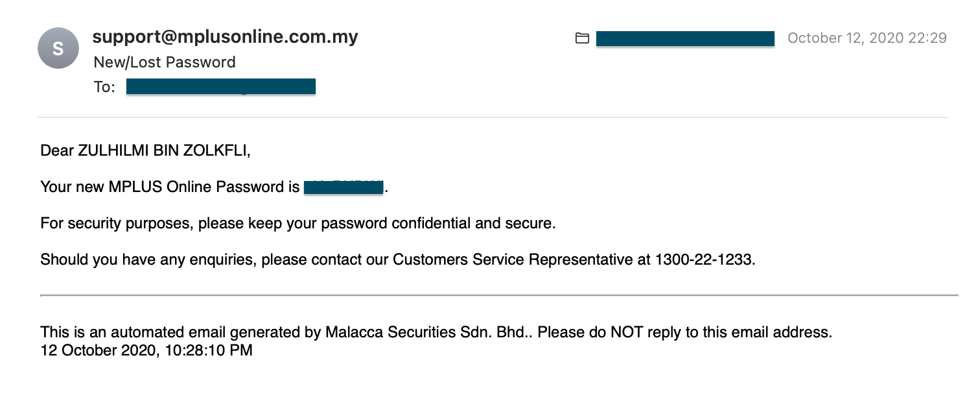The width and height of the screenshot is (980, 397).
Task: Click the phrase 'Your new MPLUS Online Password'
Action: [163, 187]
